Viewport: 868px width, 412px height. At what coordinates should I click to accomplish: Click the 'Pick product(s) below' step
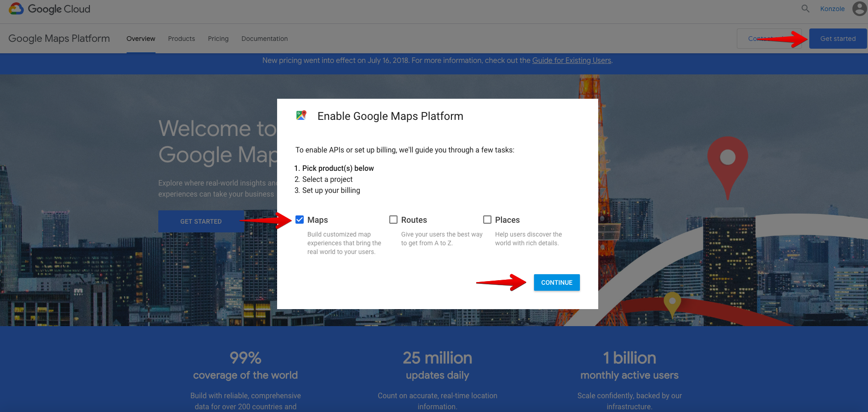click(x=338, y=168)
